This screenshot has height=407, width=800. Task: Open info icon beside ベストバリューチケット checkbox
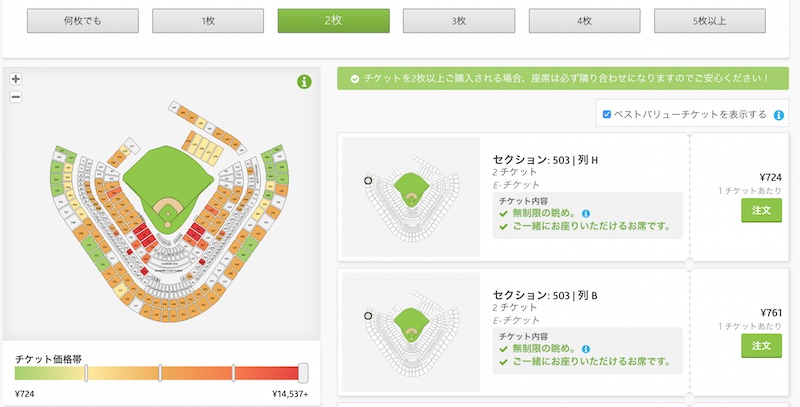tap(779, 115)
